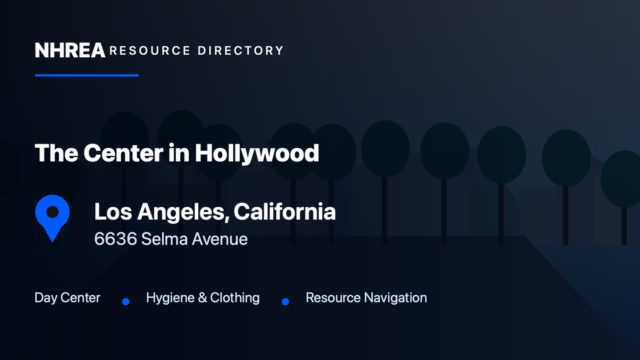Select the 'RESOURCE DIRECTORY' heading text
640x360 pixels.
pyautogui.click(x=196, y=51)
